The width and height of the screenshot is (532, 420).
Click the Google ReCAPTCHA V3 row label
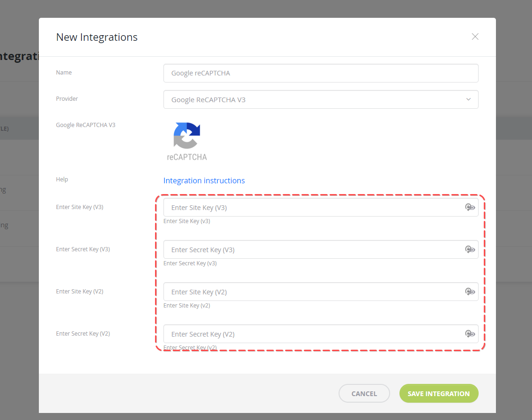tap(86, 125)
